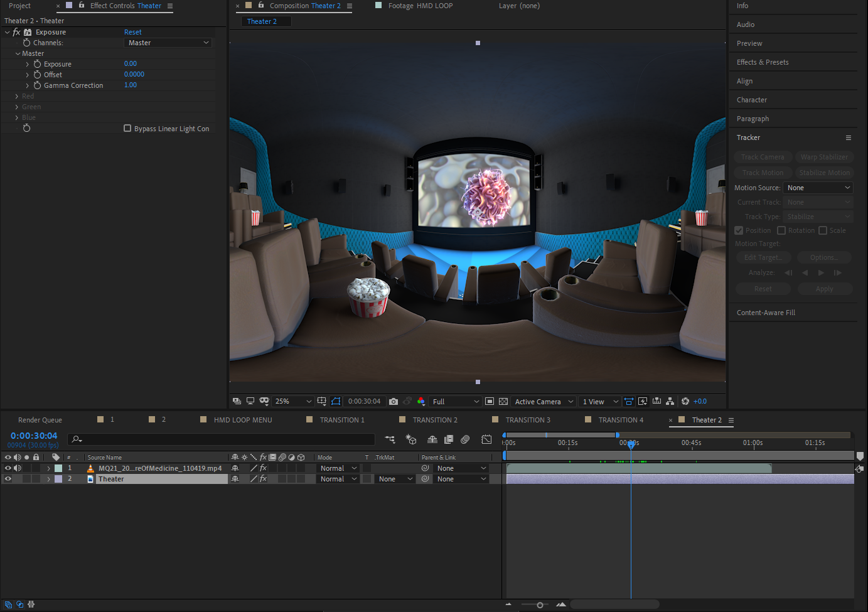This screenshot has height=612, width=868.
Task: Reset the Exposure effect
Action: pos(132,31)
